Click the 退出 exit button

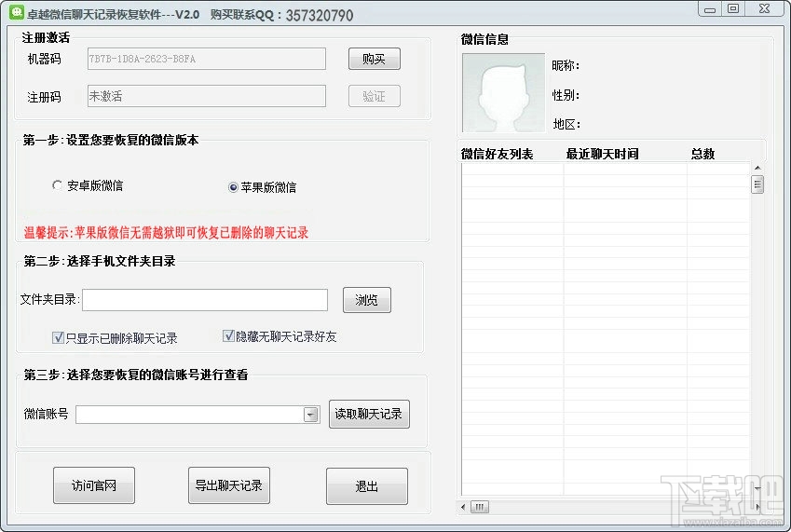click(367, 486)
